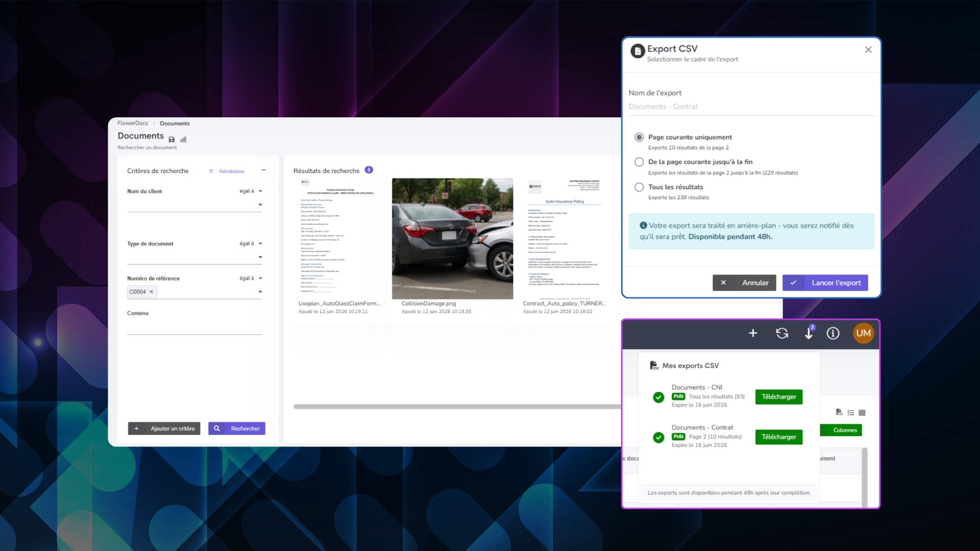The height and width of the screenshot is (551, 980).
Task: Click the Lancer l'export button
Action: pos(825,283)
